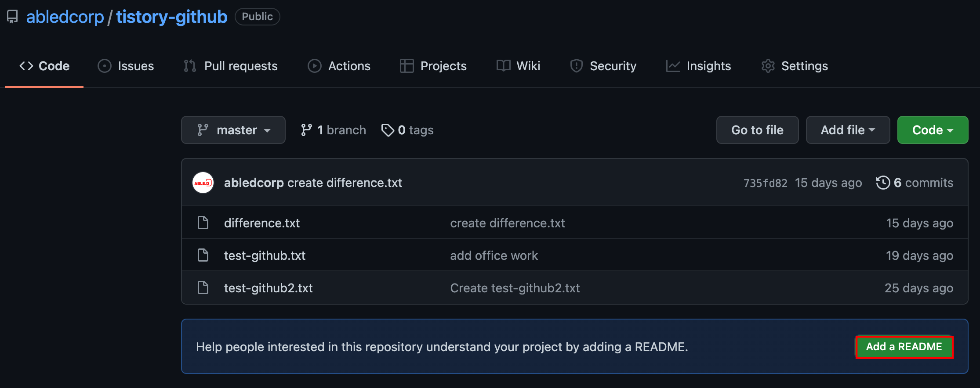
Task: Click the Public visibility badge
Action: point(257,17)
